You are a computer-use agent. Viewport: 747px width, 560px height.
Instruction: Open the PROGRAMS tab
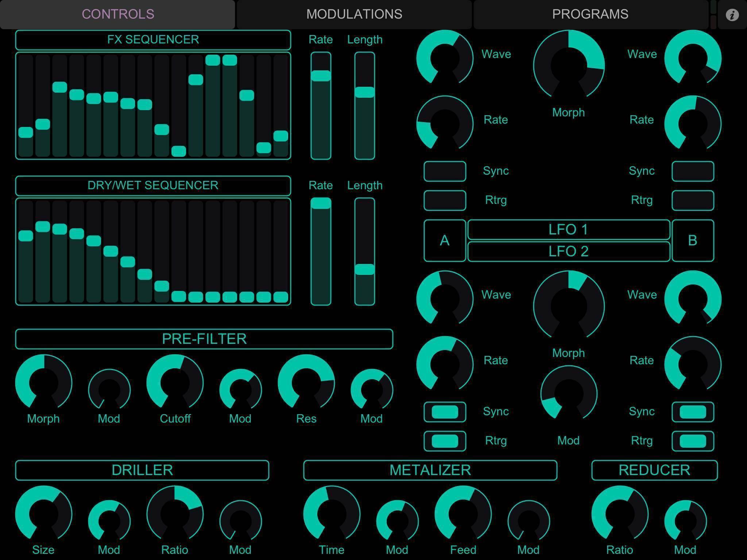coord(591,14)
